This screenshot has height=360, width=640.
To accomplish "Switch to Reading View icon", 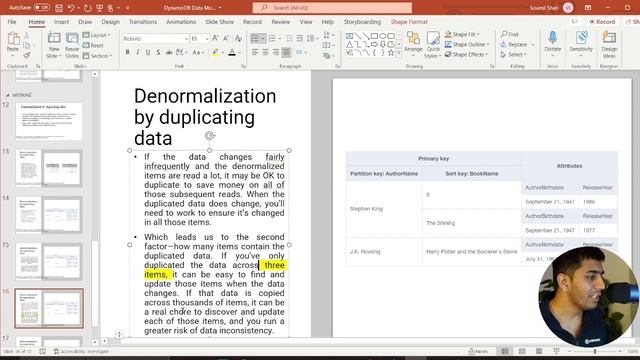I will pyautogui.click(x=539, y=351).
